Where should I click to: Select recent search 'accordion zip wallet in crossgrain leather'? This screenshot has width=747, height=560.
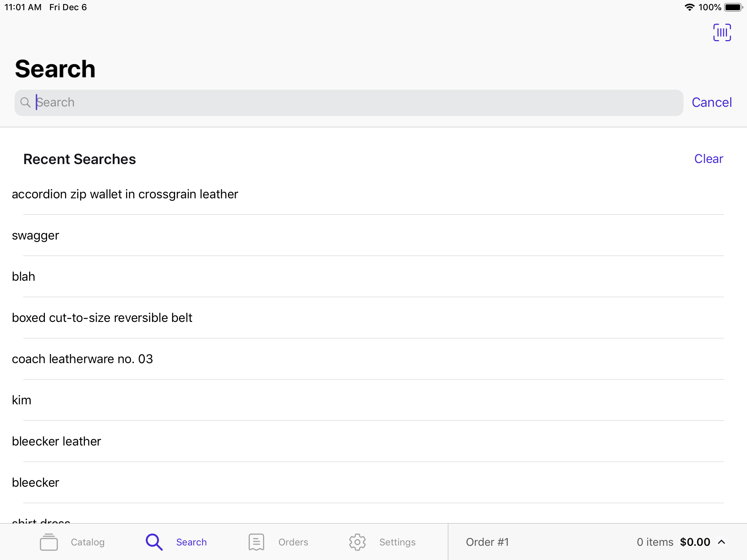[x=373, y=194]
